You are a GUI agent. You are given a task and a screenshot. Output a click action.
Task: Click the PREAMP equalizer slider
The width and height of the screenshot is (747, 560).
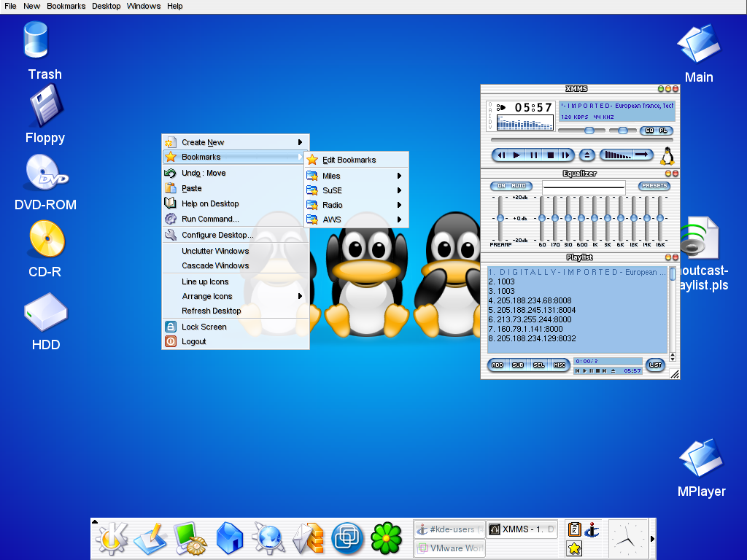[x=500, y=218]
